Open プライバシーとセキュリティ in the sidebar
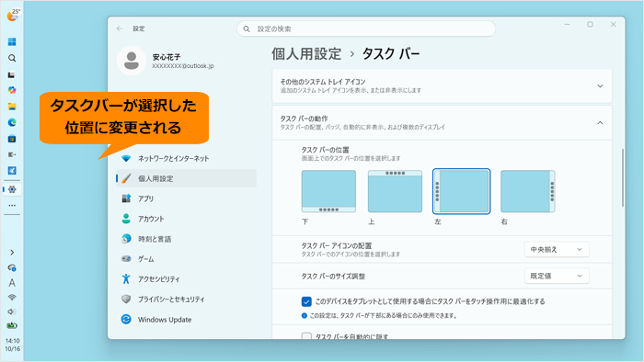This screenshot has height=362, width=644. (186, 299)
